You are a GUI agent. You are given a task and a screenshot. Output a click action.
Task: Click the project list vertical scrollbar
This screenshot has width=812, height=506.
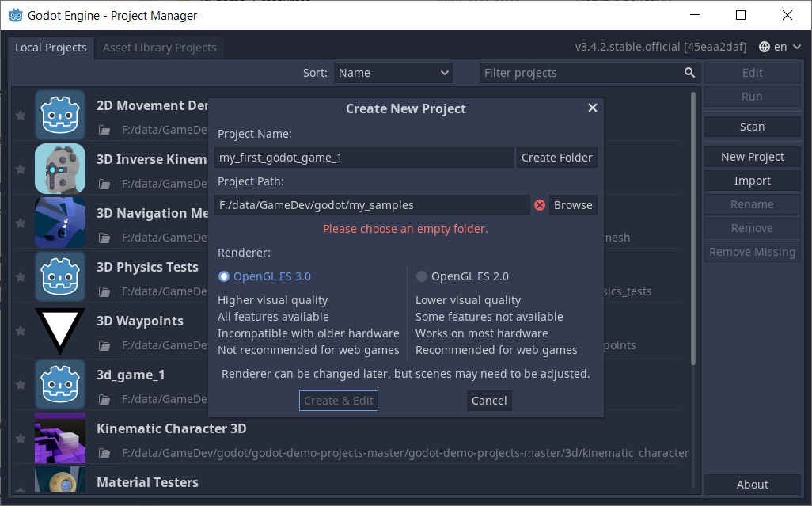[693, 228]
